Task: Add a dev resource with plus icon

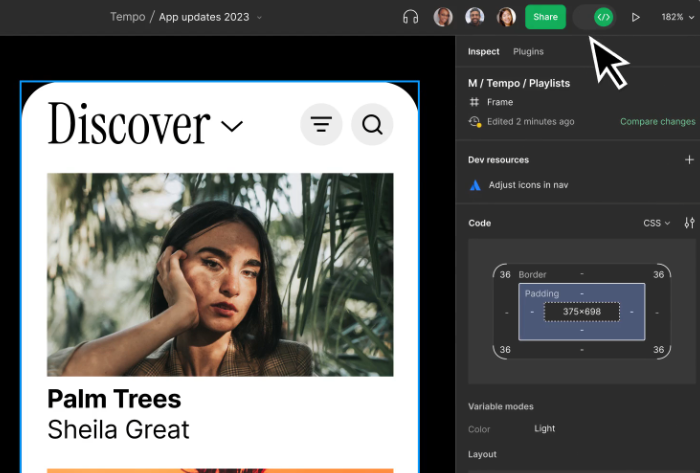Action: pos(689,159)
